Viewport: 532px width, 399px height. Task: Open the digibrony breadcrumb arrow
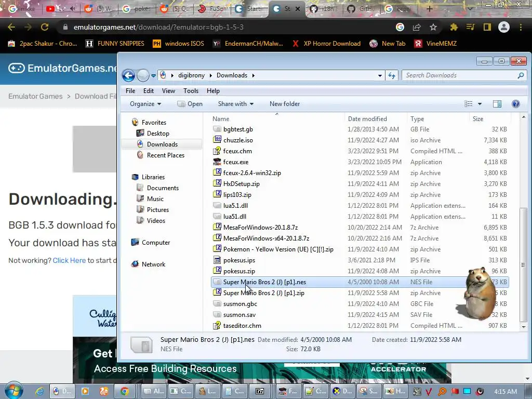pos(211,75)
